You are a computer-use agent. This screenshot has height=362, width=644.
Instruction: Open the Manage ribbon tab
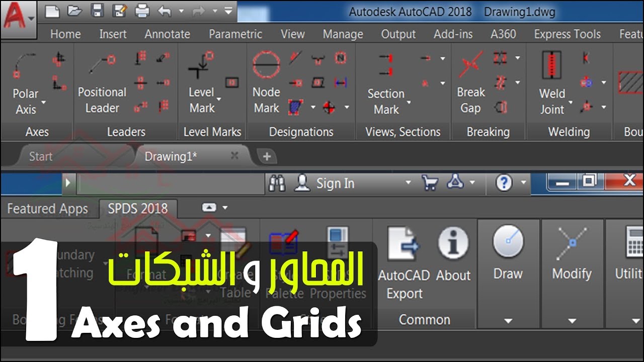pos(343,34)
